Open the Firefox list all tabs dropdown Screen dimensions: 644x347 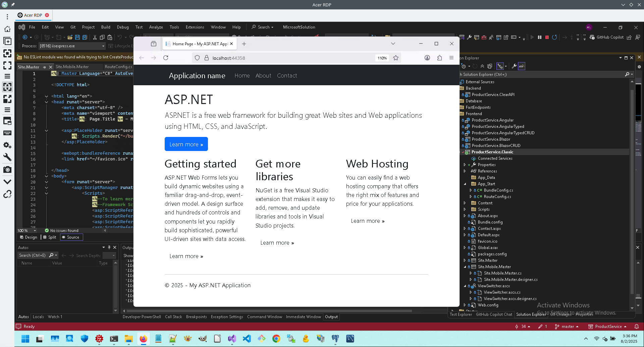point(393,44)
